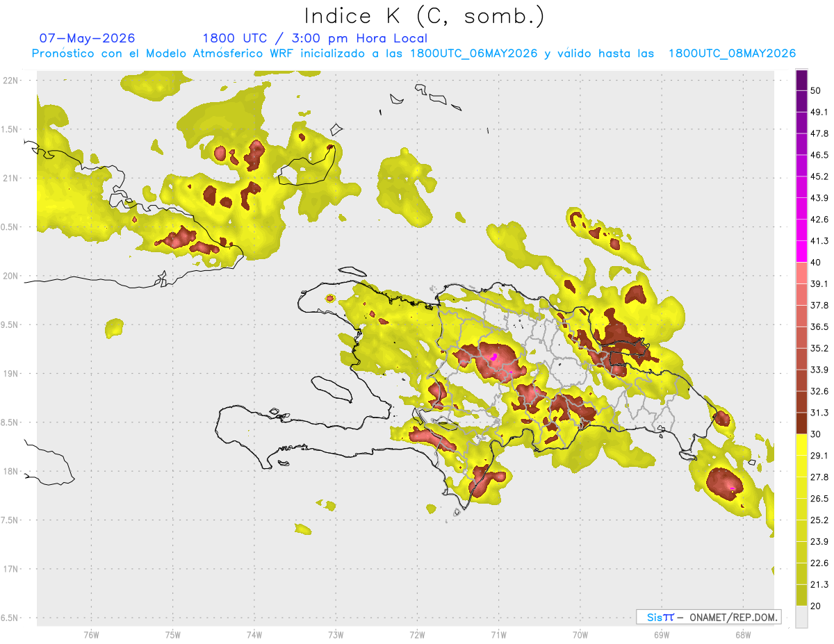
Task: Click the brown storm cell southeast of Hispaniola
Action: 724,481
